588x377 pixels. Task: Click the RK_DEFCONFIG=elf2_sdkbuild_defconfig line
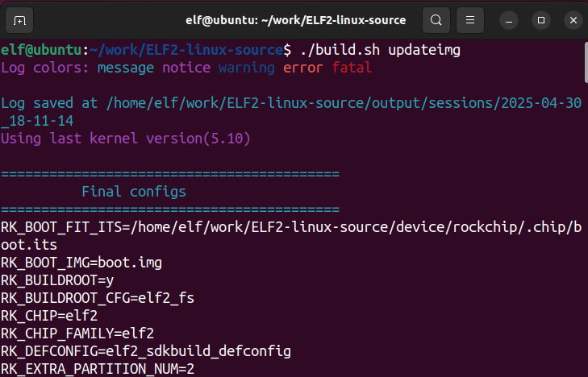(x=146, y=351)
